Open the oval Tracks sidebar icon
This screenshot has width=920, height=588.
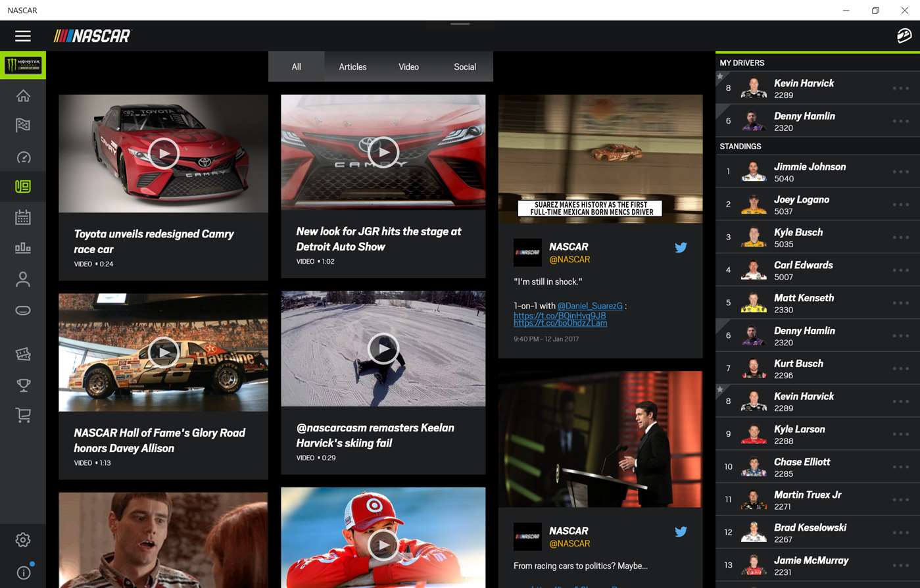[x=23, y=310]
